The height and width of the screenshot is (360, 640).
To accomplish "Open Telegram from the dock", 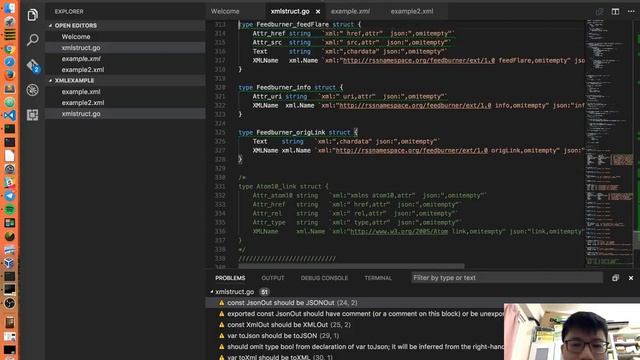I will tap(9, 196).
